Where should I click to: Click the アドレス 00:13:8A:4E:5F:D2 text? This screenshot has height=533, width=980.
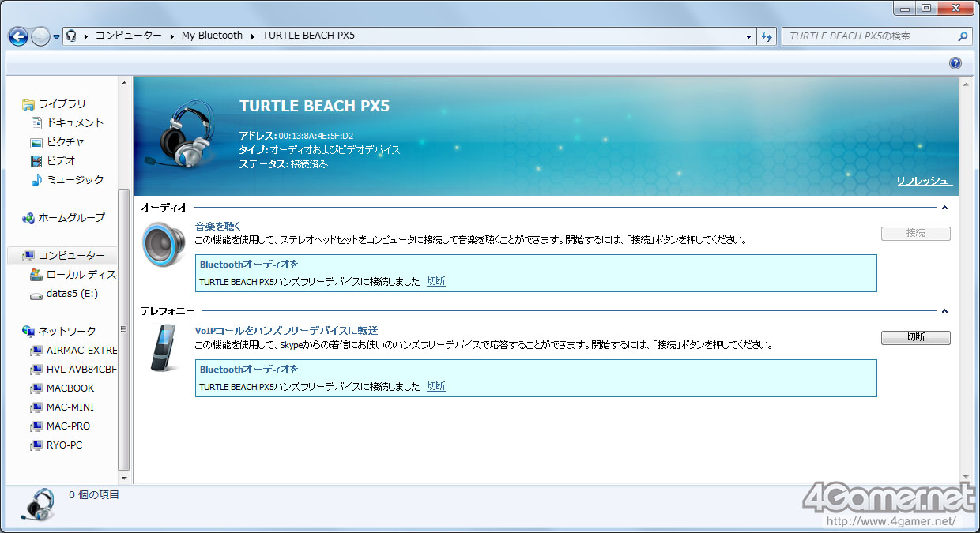(296, 136)
